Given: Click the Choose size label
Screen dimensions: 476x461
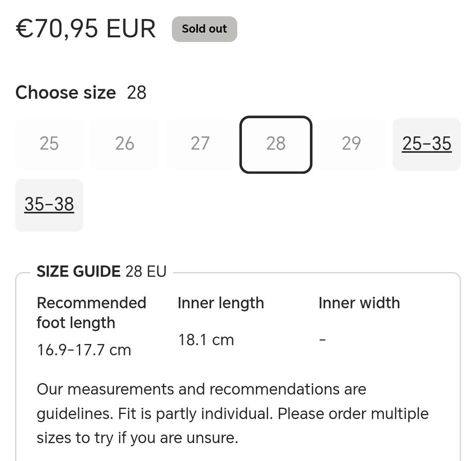Looking at the screenshot, I should pos(65,93).
